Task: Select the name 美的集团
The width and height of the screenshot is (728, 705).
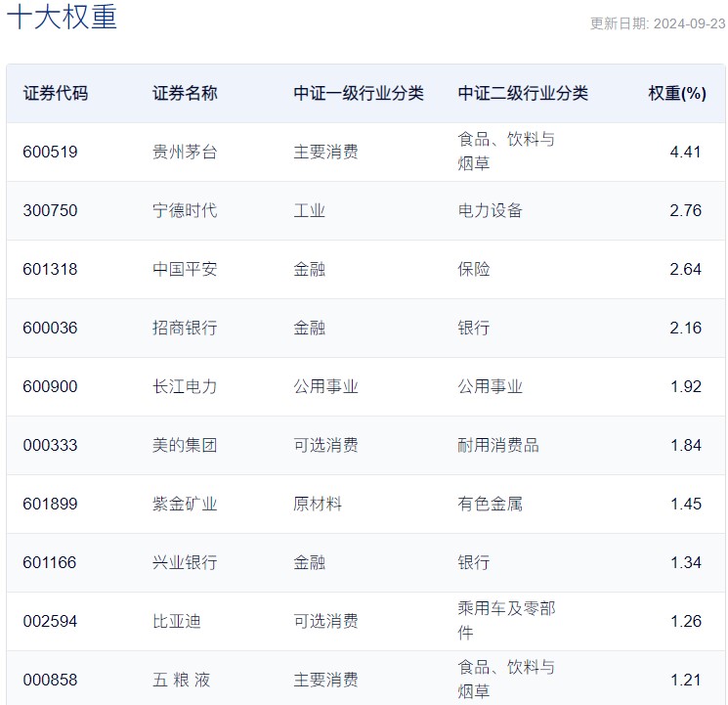Action: pos(185,445)
